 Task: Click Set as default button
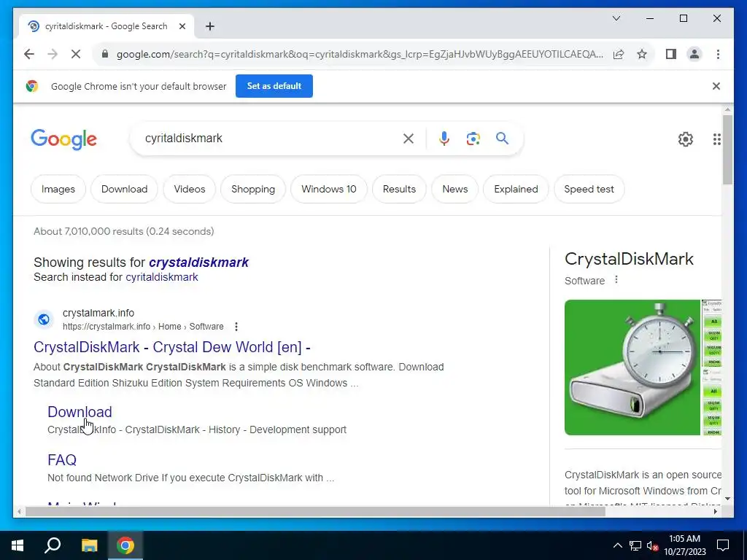pyautogui.click(x=274, y=86)
